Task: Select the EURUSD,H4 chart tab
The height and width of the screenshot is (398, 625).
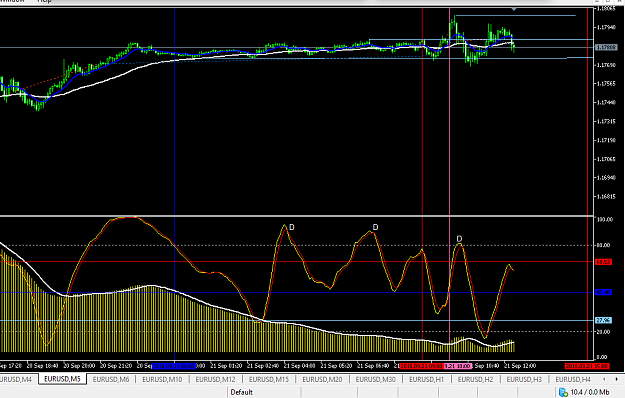Action: click(x=573, y=379)
